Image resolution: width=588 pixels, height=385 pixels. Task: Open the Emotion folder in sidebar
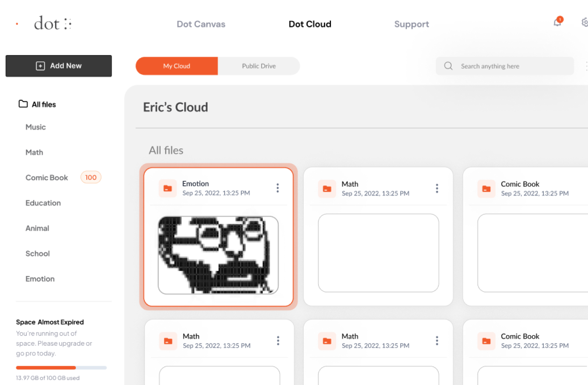(40, 279)
